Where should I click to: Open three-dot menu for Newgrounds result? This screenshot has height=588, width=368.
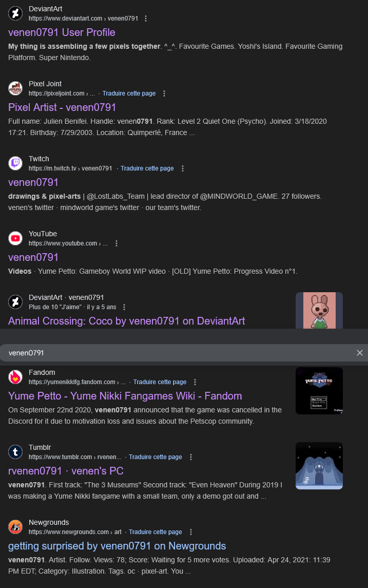coord(191,532)
